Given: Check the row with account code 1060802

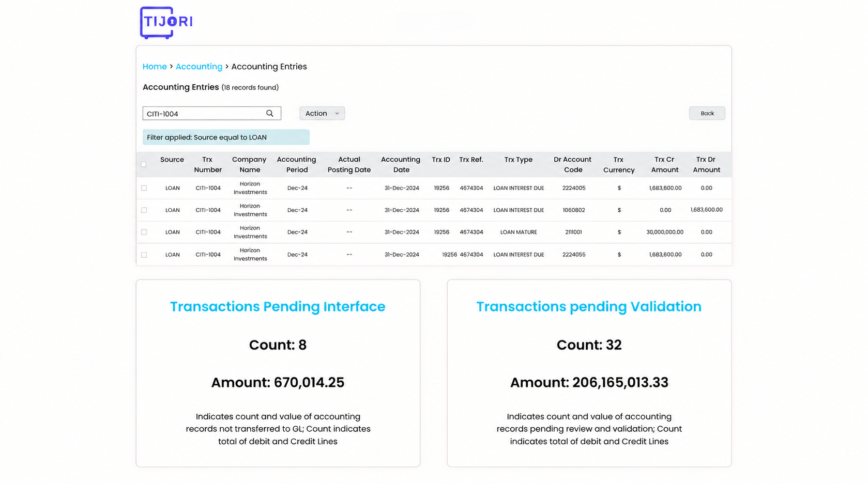Looking at the screenshot, I should (x=144, y=210).
